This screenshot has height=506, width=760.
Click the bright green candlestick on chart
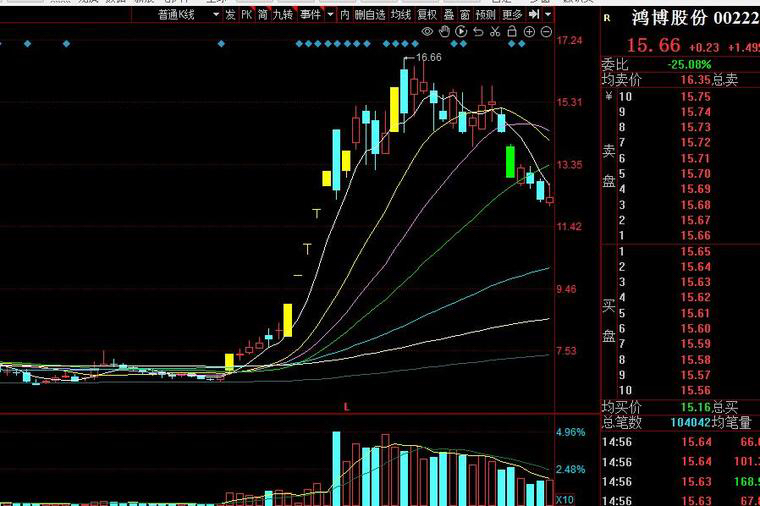click(510, 162)
